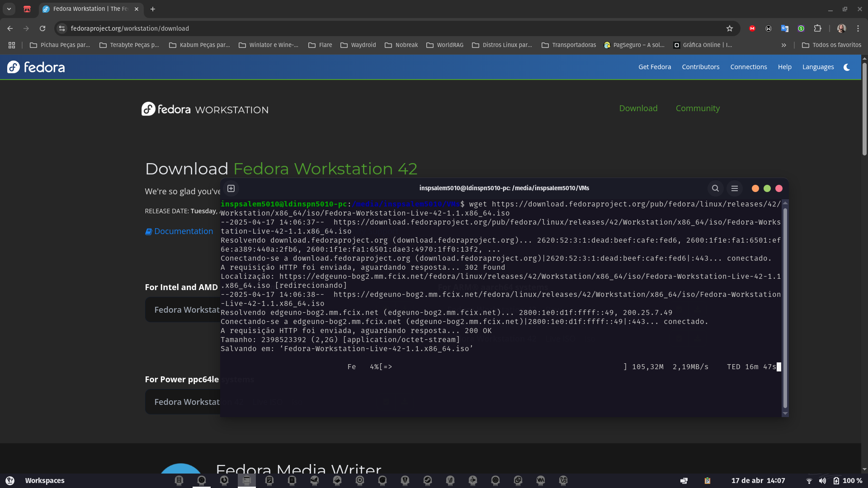Open Flare bookmark folder
The image size is (868, 488).
[320, 45]
